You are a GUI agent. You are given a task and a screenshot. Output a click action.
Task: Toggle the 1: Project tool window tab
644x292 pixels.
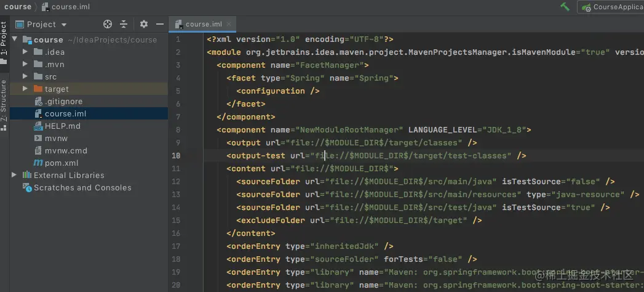pos(4,43)
